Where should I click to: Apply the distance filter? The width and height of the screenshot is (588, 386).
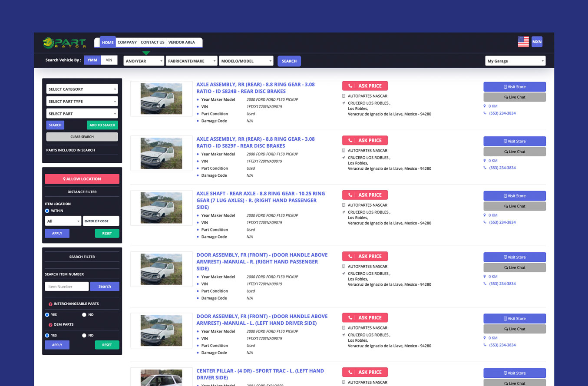[x=57, y=233]
